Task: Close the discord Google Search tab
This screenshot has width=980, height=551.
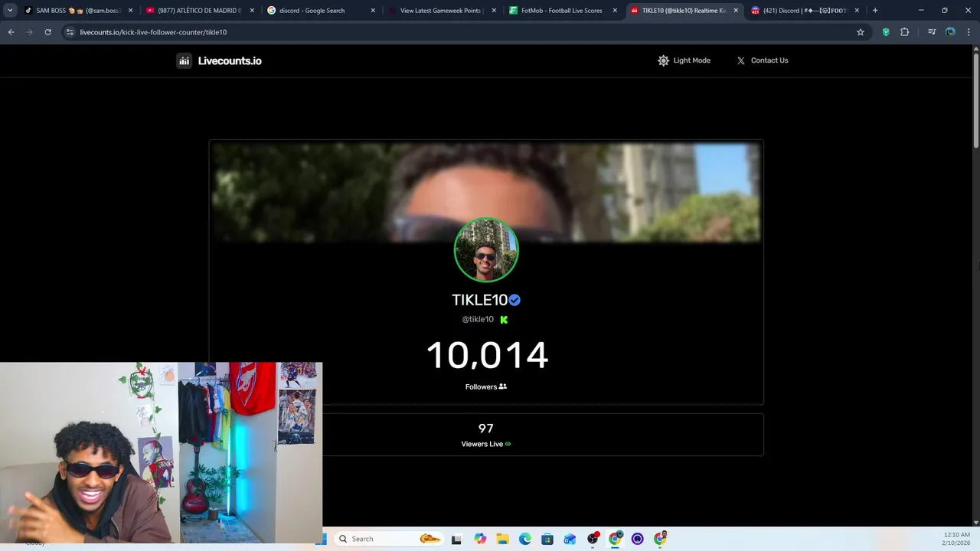Action: (373, 11)
